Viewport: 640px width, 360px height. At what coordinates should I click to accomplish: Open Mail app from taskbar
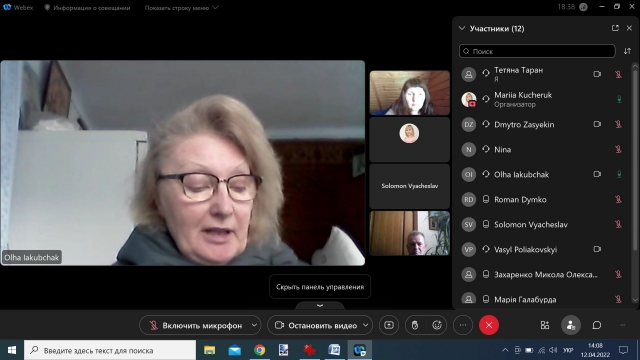pos(234,350)
